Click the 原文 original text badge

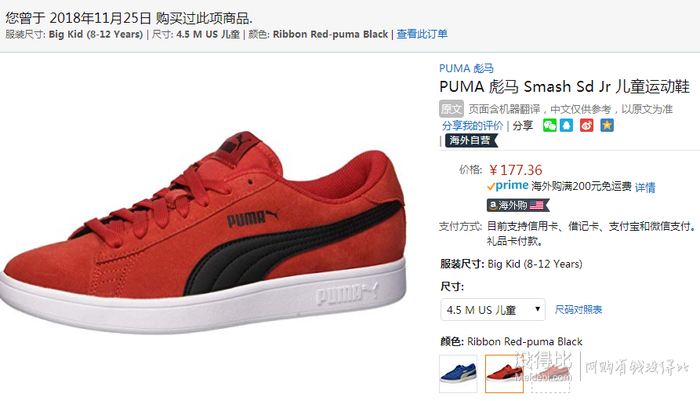pos(451,109)
